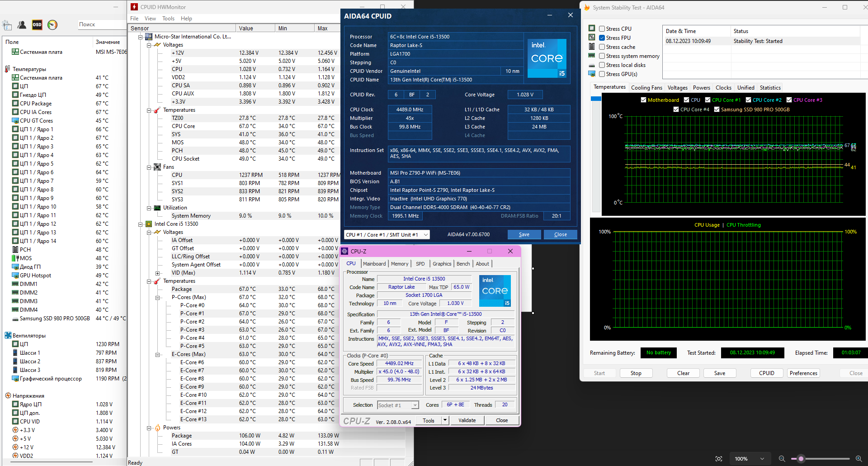
Task: Click the CPUID button in Stability Test
Action: click(767, 373)
